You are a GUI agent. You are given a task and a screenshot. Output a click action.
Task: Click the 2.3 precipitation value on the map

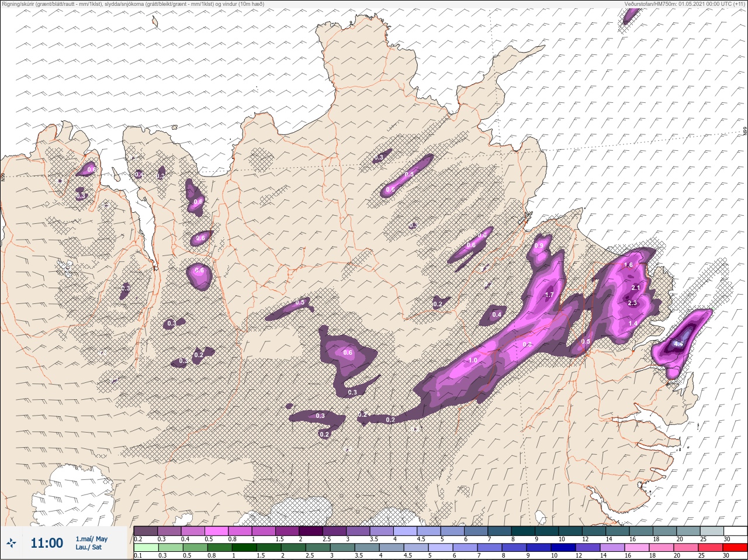click(632, 303)
